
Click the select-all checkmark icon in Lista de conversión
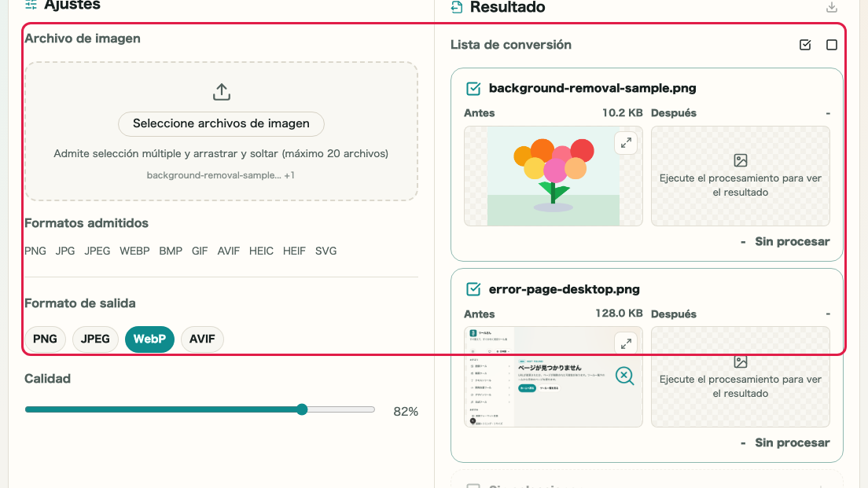pyautogui.click(x=805, y=45)
